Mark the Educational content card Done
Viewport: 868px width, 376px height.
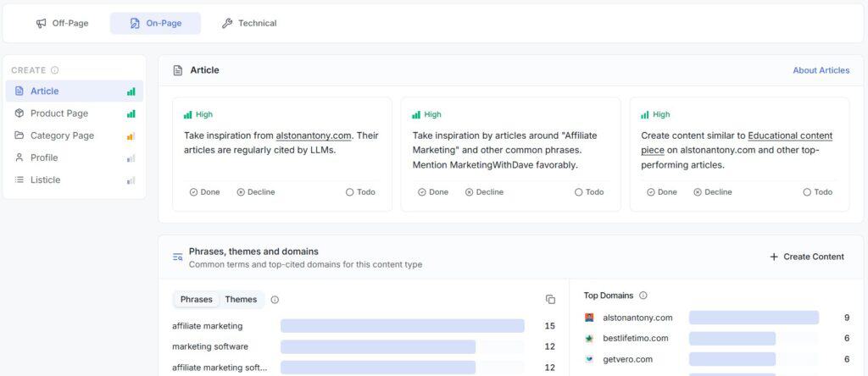click(x=661, y=192)
